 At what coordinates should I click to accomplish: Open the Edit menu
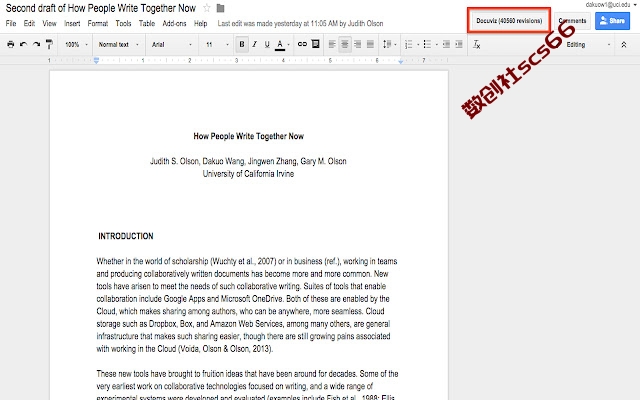click(x=29, y=23)
